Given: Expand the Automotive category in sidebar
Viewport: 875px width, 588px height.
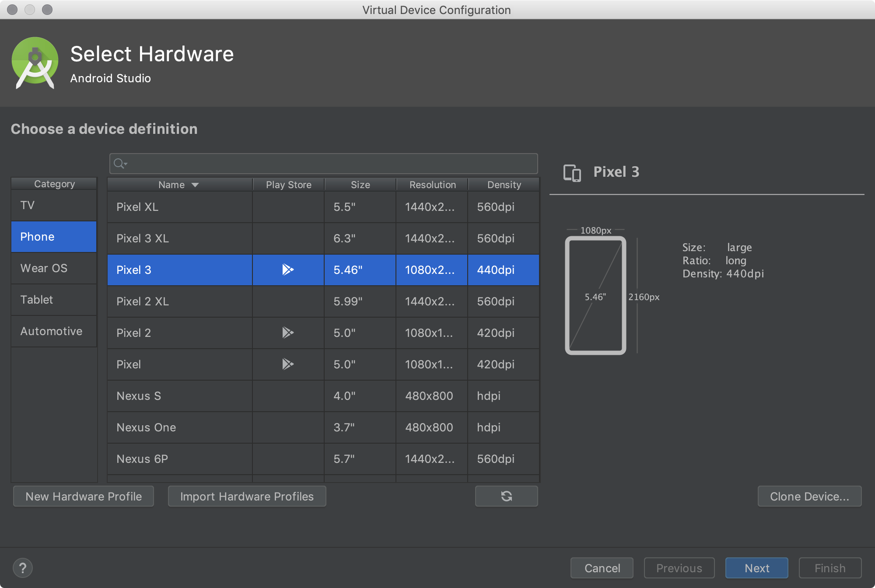Looking at the screenshot, I should click(x=52, y=331).
